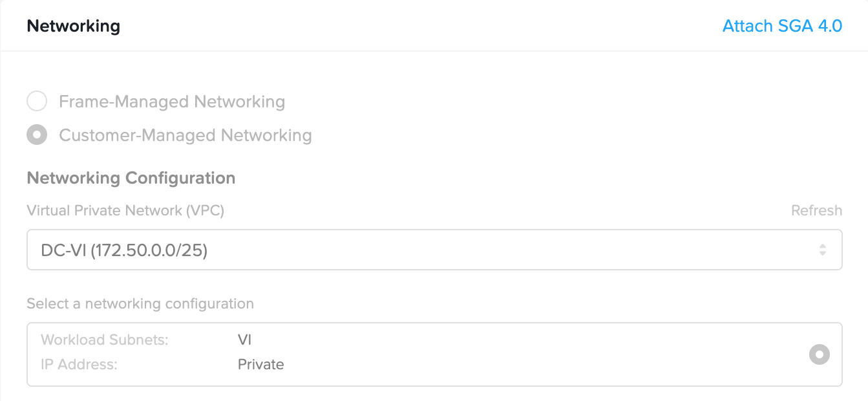Click Attach SGA 4.0
The height and width of the screenshot is (401, 868).
click(782, 26)
